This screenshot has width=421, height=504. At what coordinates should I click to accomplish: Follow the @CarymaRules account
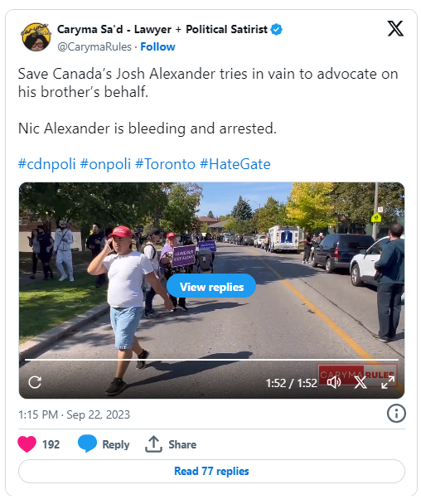click(x=157, y=47)
